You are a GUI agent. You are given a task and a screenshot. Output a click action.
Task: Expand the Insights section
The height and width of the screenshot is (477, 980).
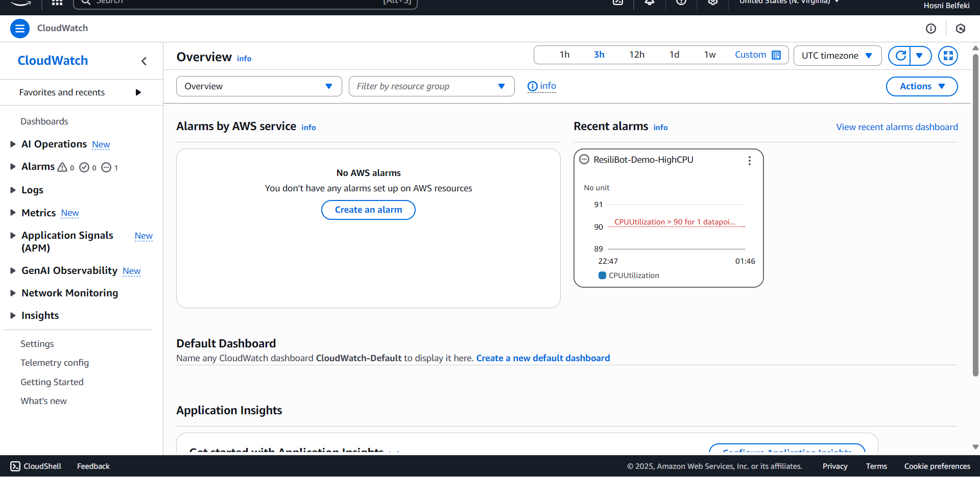click(13, 315)
